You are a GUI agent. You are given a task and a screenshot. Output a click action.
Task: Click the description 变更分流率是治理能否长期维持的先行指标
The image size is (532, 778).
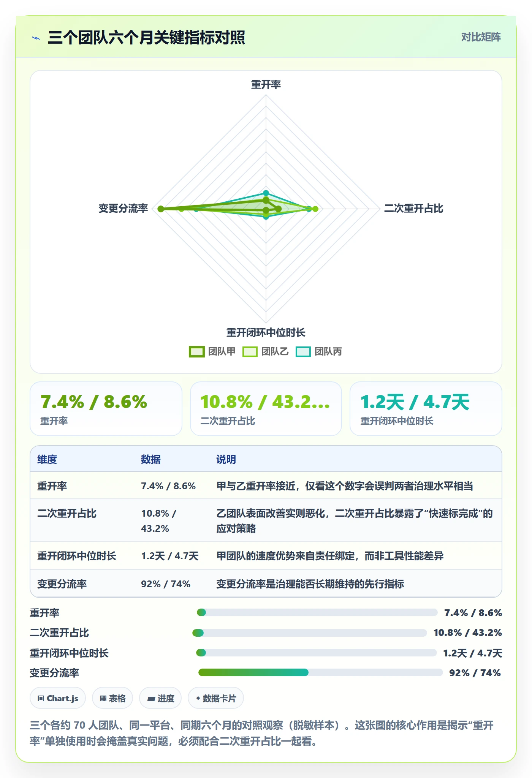pos(310,583)
